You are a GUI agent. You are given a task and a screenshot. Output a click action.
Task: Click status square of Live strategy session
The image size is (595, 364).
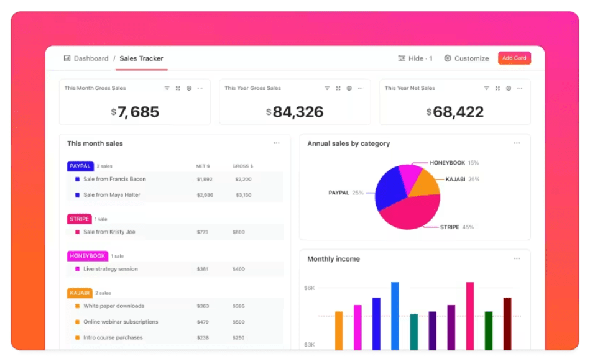coord(78,269)
